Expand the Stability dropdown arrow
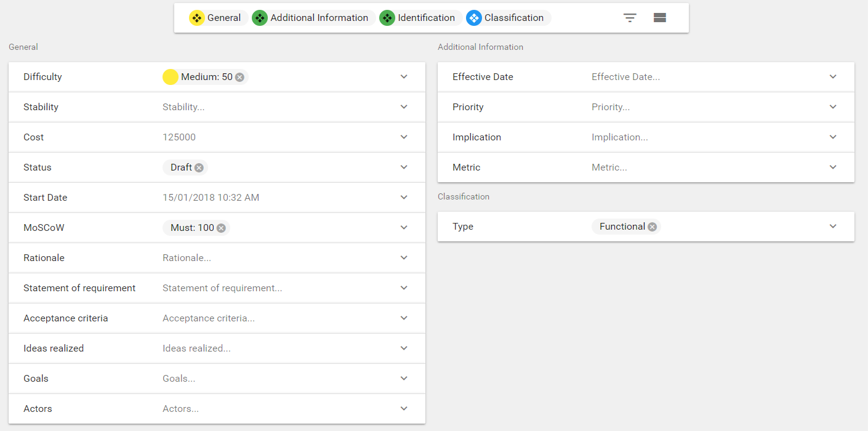Viewport: 868px width, 431px height. [404, 107]
